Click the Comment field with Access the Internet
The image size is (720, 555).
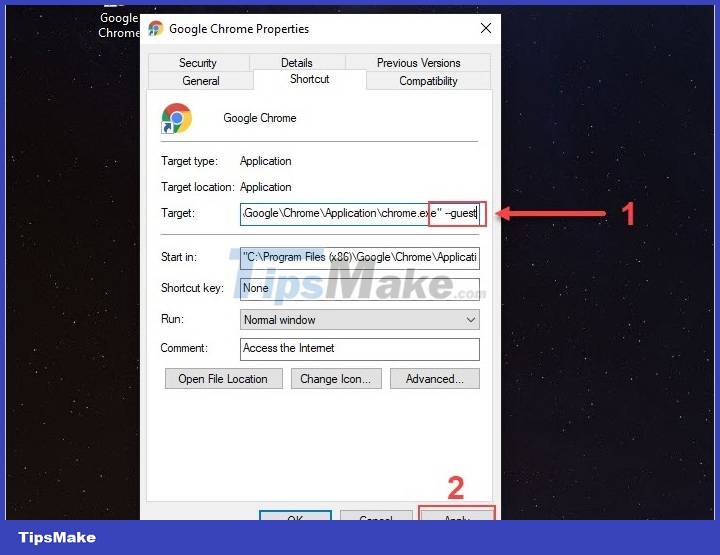[x=360, y=349]
